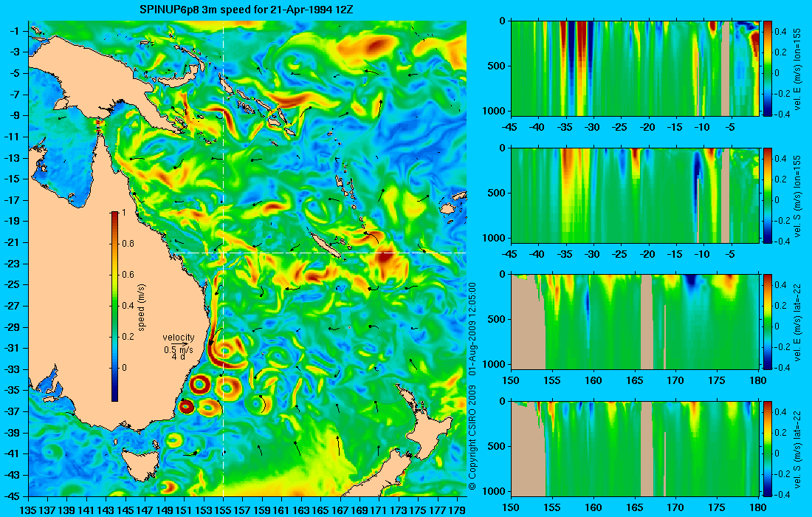Screen dimensions: 812x517
Task: Click latitude tick '-21' on the main map axis
Action: [13, 242]
